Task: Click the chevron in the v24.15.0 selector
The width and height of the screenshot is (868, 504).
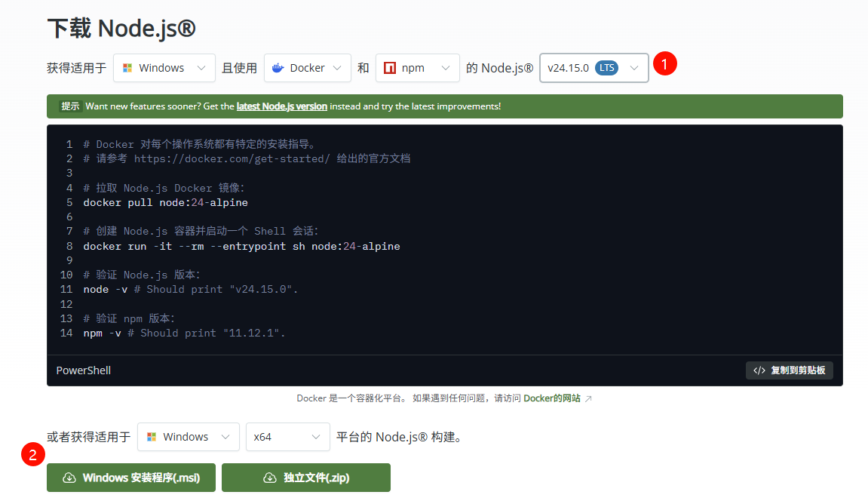Action: click(x=634, y=68)
